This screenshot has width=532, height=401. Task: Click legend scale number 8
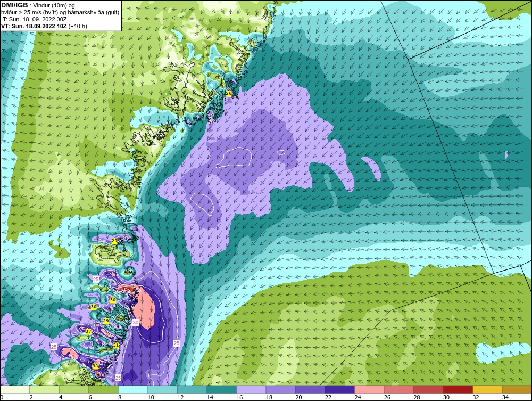[x=119, y=397]
